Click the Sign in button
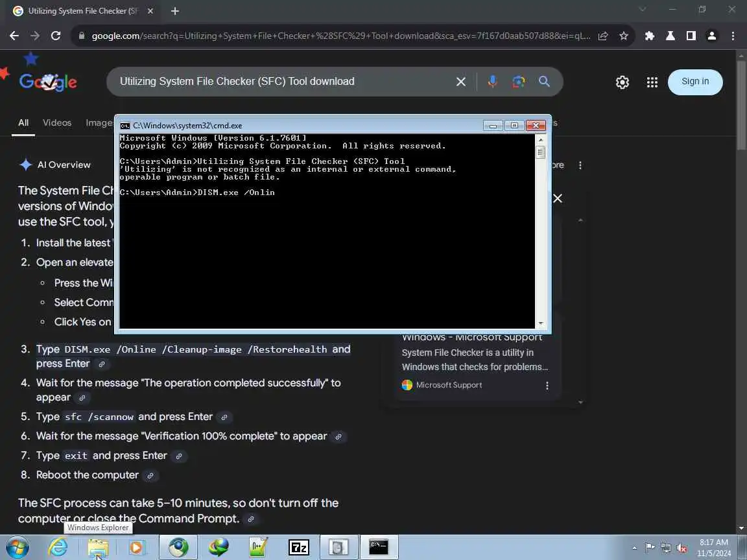The width and height of the screenshot is (747, 560). tap(695, 82)
